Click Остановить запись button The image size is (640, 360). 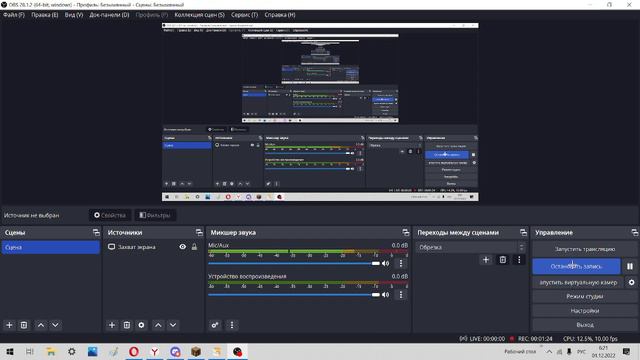(576, 266)
